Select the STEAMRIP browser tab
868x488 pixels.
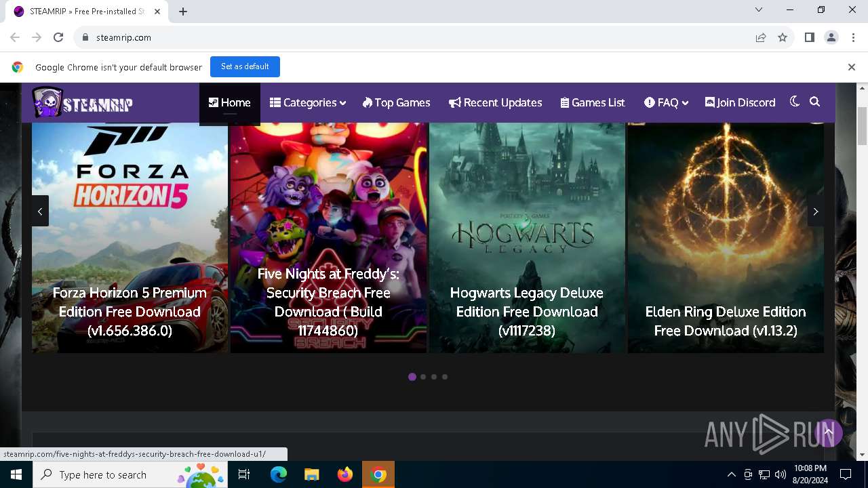pos(87,12)
